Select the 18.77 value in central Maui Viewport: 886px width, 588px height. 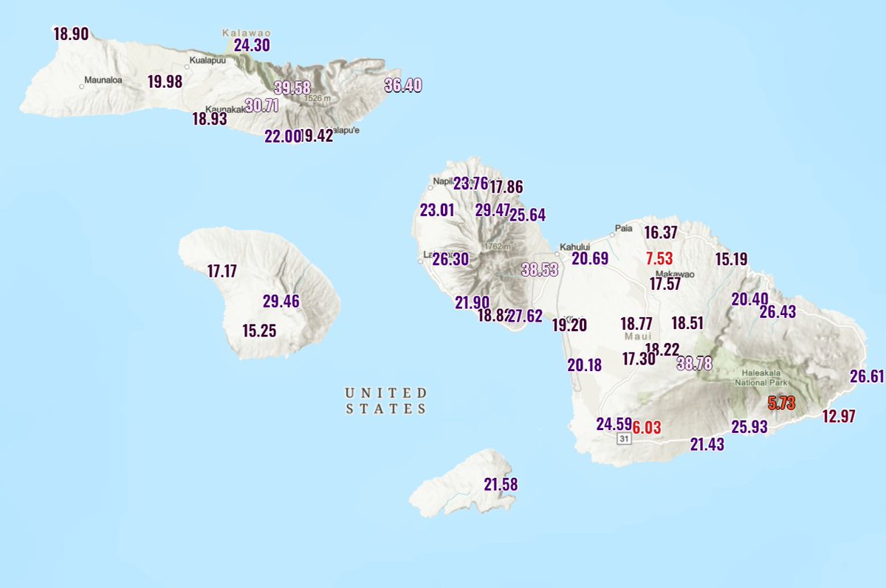click(636, 323)
